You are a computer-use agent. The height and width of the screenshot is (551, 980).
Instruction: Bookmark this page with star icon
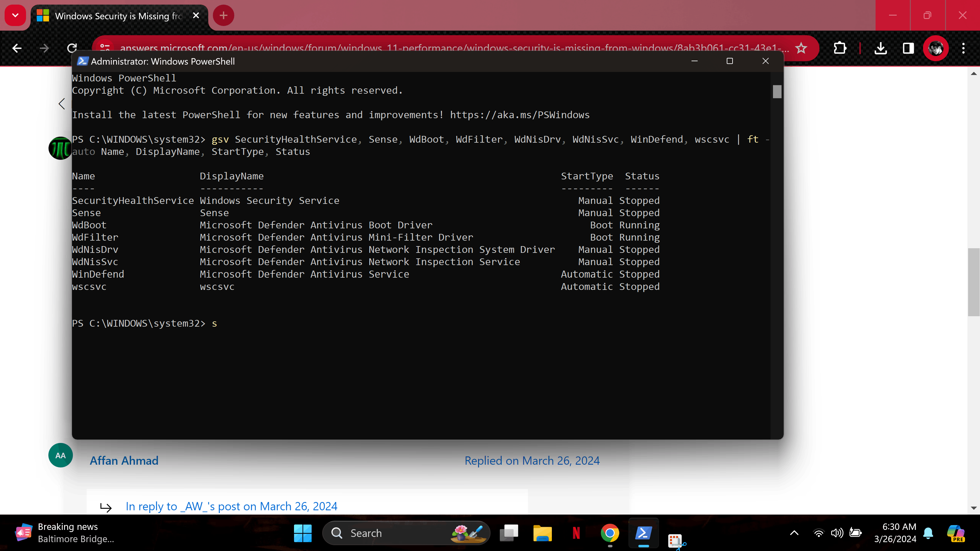[801, 48]
